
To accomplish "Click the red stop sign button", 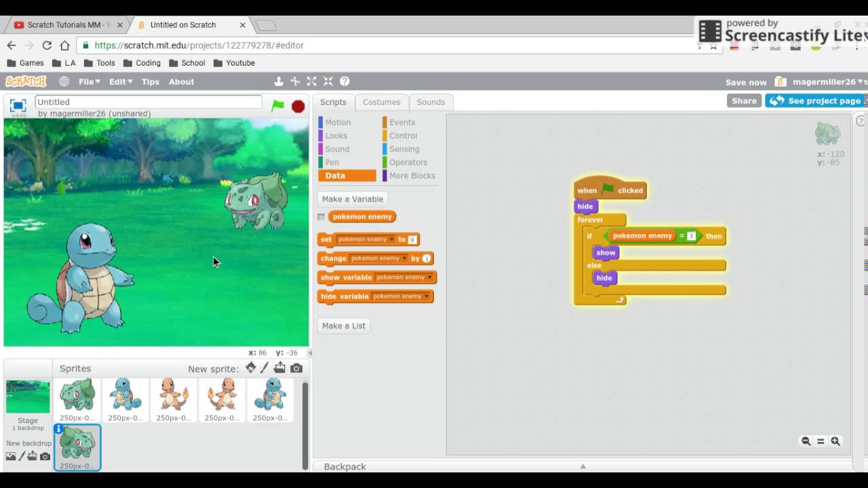I will point(298,106).
